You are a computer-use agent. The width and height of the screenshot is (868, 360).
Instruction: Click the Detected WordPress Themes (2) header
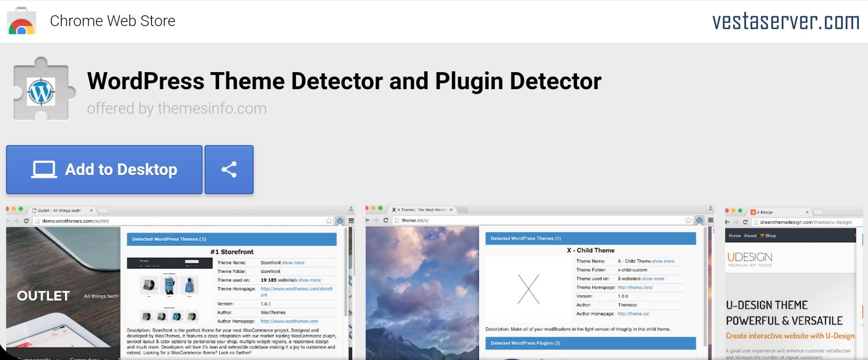pyautogui.click(x=232, y=239)
